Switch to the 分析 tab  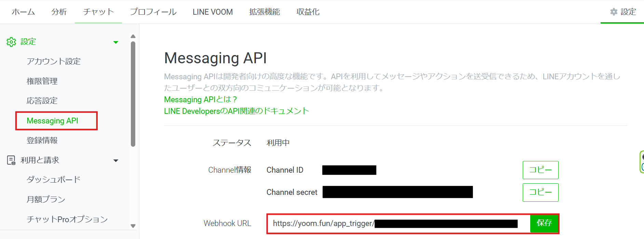coord(59,12)
